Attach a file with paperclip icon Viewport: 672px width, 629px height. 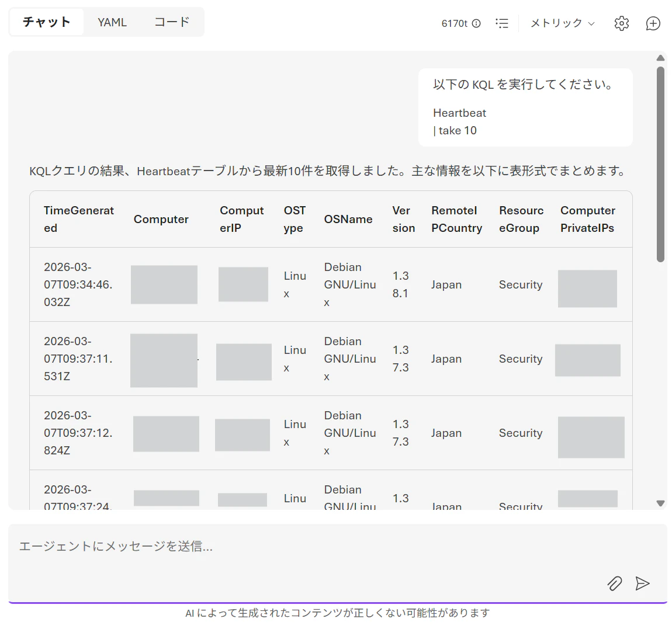tap(615, 583)
